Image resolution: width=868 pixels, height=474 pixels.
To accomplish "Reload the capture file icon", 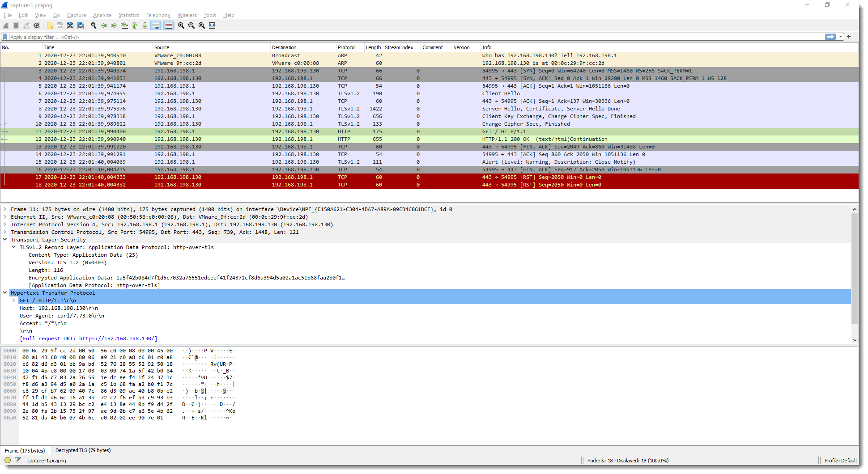I will pyautogui.click(x=81, y=25).
